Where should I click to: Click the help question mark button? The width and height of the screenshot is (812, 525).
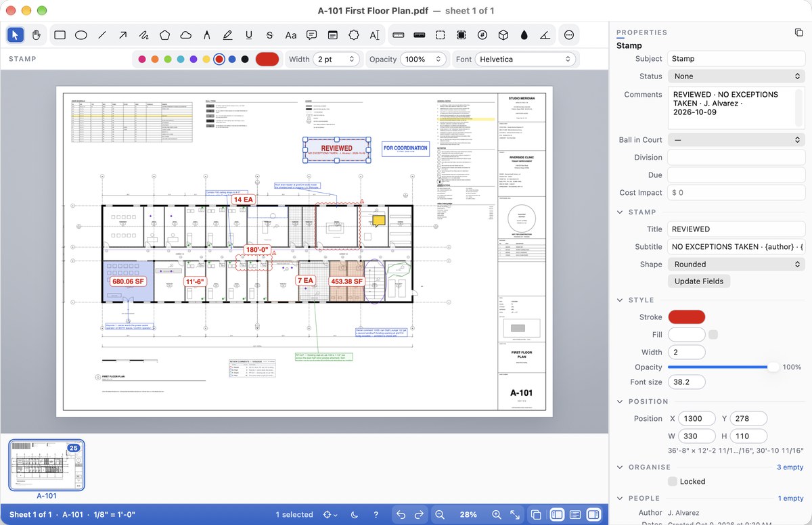(x=376, y=515)
